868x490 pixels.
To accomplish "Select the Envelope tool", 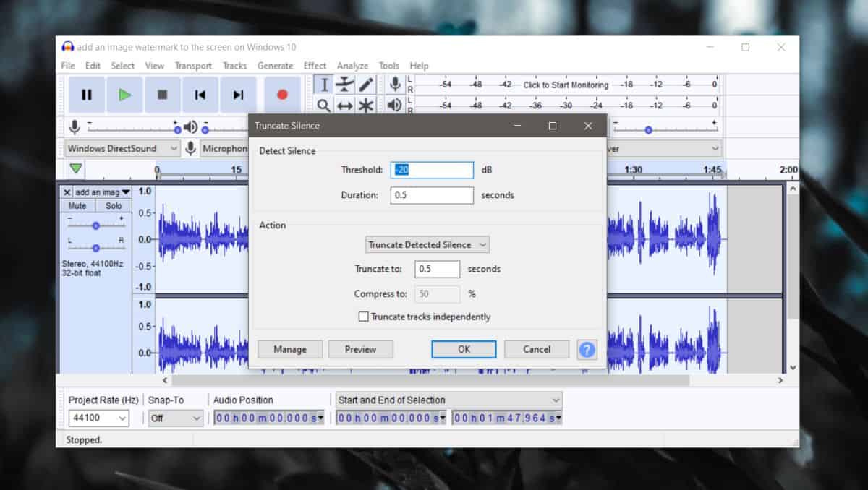I will tap(345, 85).
